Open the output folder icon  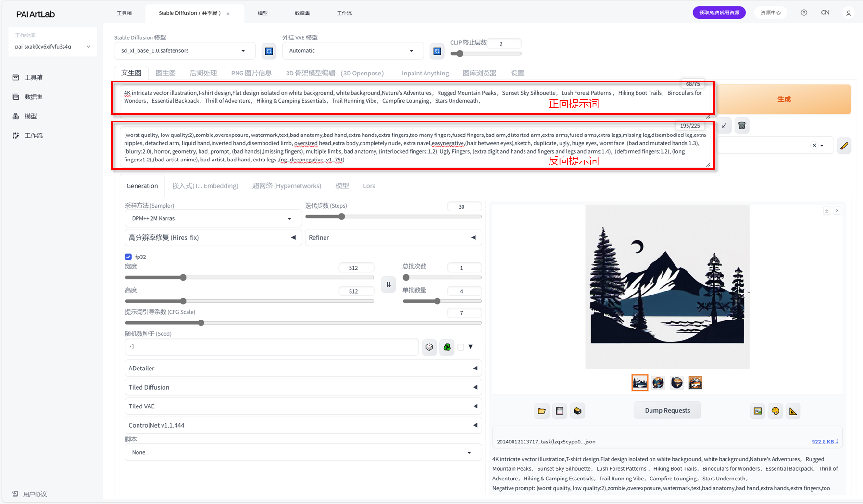click(542, 411)
